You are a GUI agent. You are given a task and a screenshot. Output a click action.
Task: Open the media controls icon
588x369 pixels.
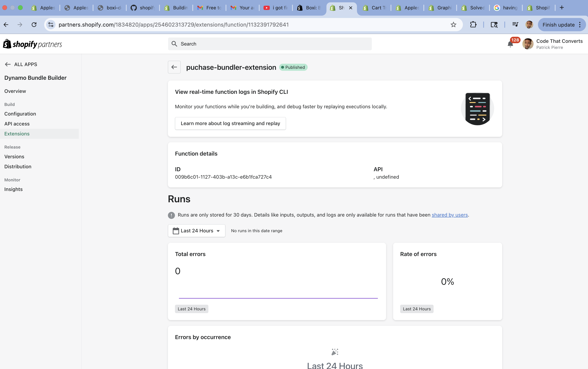515,25
